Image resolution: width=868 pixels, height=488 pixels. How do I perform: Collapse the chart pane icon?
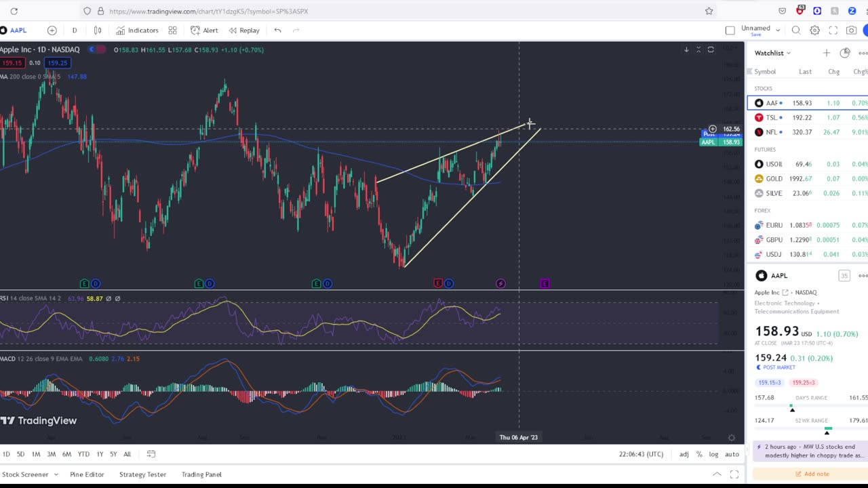698,49
